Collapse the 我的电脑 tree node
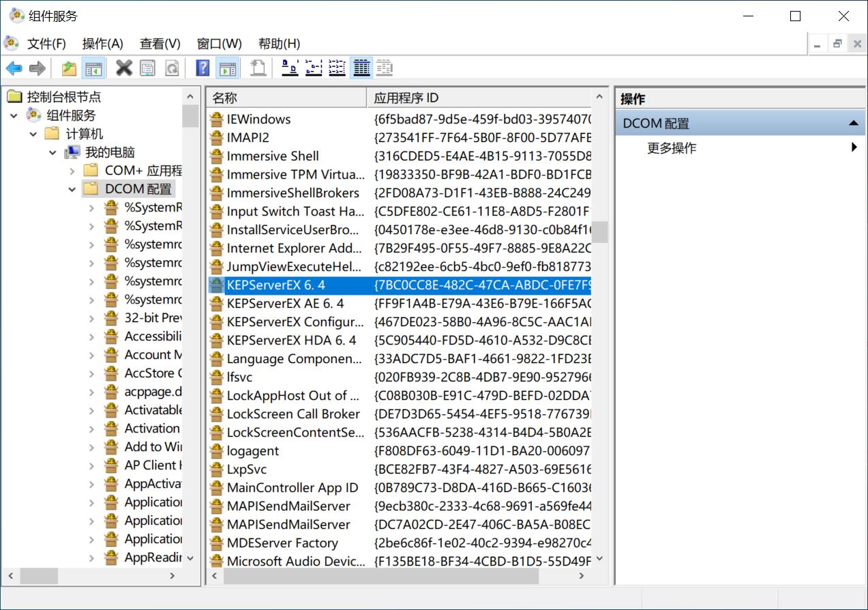 pos(53,151)
